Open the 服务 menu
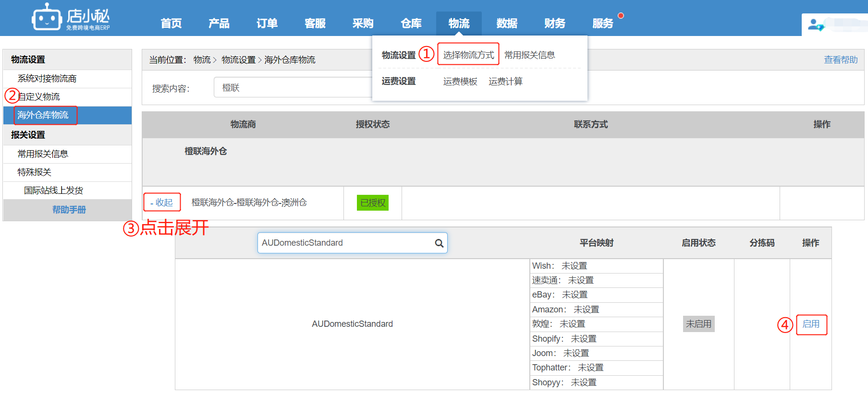This screenshot has width=868, height=393. [x=603, y=24]
